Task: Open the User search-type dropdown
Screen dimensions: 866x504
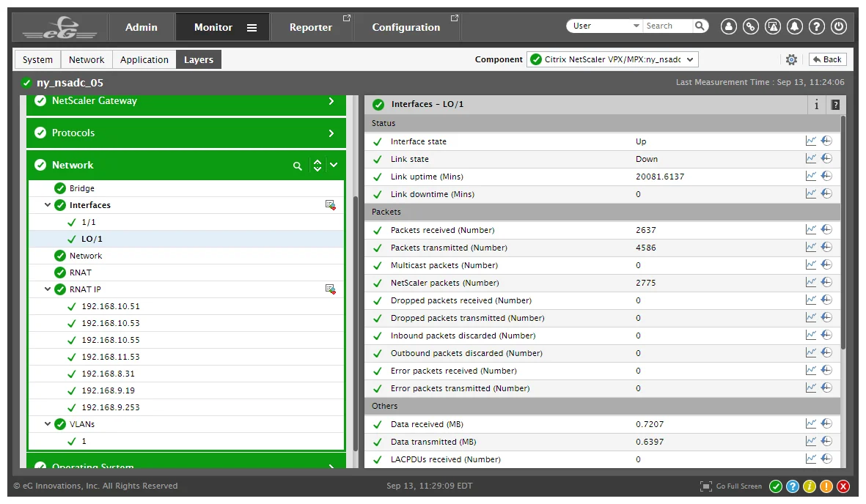Action: (x=606, y=26)
